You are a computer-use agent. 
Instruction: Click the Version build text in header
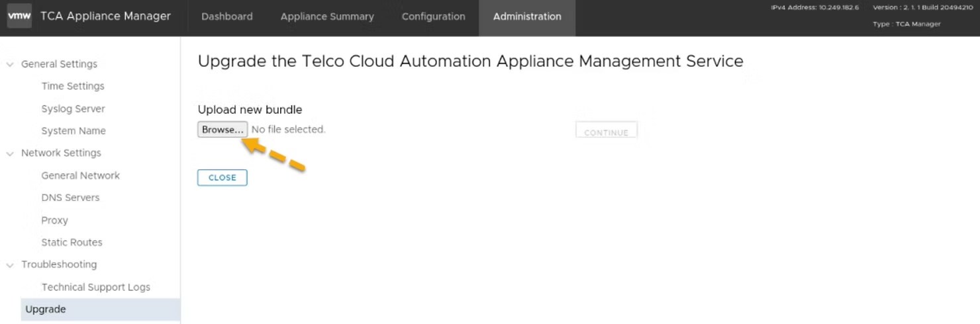click(922, 7)
